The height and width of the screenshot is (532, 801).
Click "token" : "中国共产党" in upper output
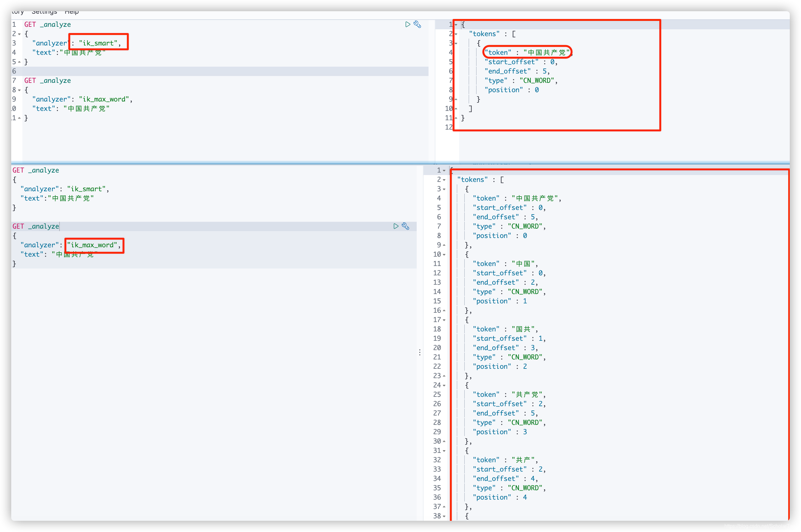point(527,53)
